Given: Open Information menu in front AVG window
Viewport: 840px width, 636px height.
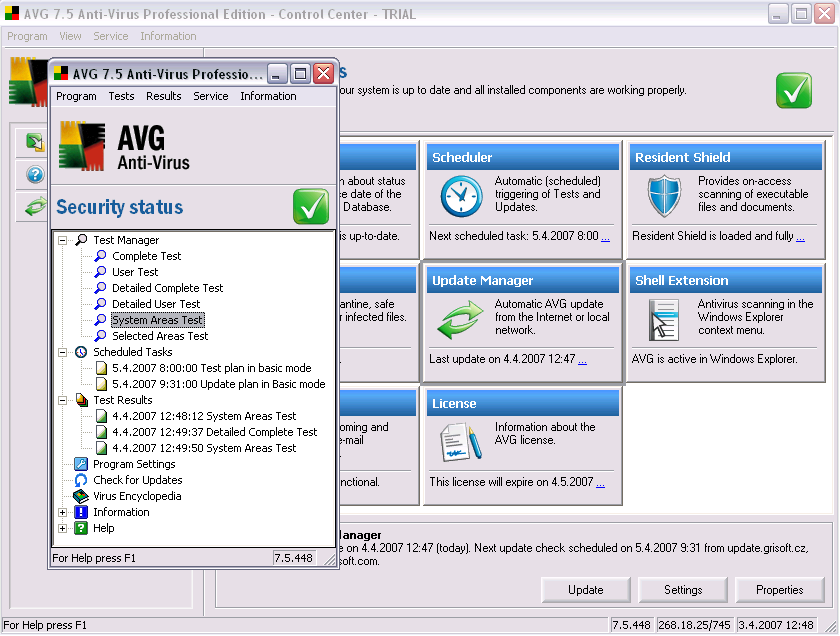Looking at the screenshot, I should click(268, 96).
